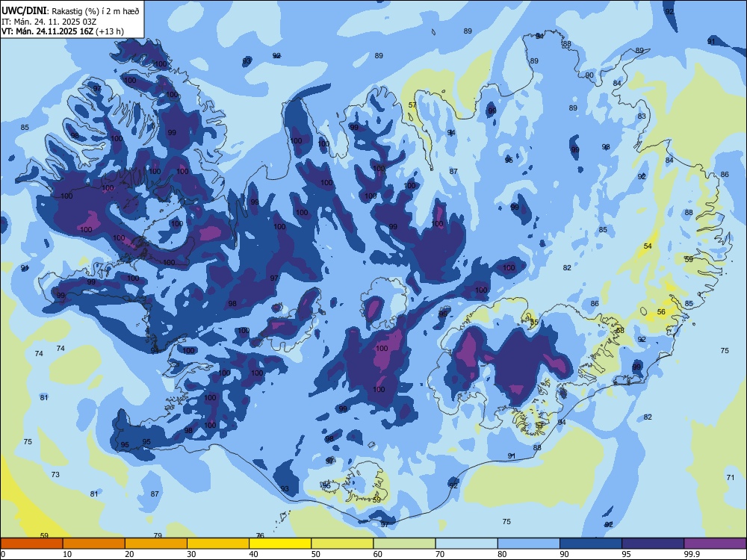Click the 'IT: Mán. 24. 11. 2025 03Z' line
747x560 pixels.
click(x=49, y=22)
